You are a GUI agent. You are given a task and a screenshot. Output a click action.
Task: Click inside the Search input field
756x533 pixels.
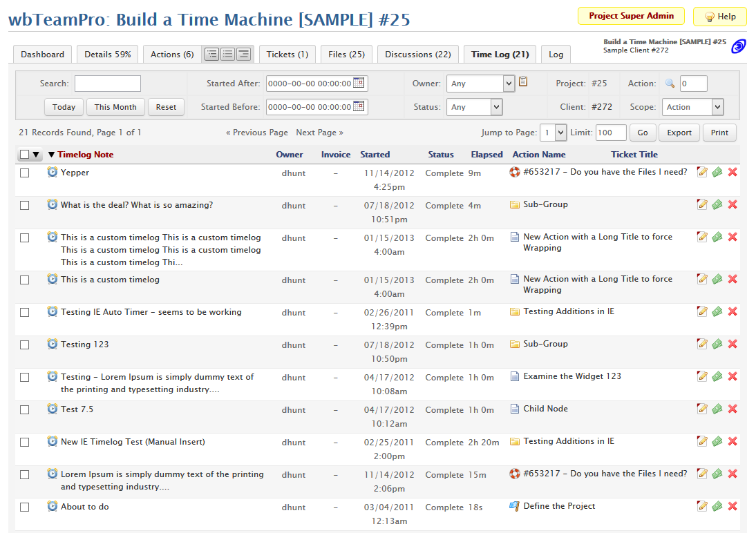107,82
